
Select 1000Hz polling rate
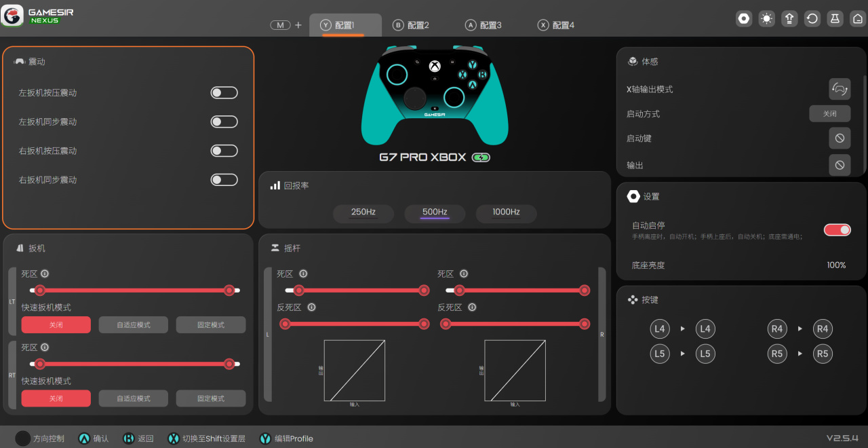pyautogui.click(x=506, y=213)
